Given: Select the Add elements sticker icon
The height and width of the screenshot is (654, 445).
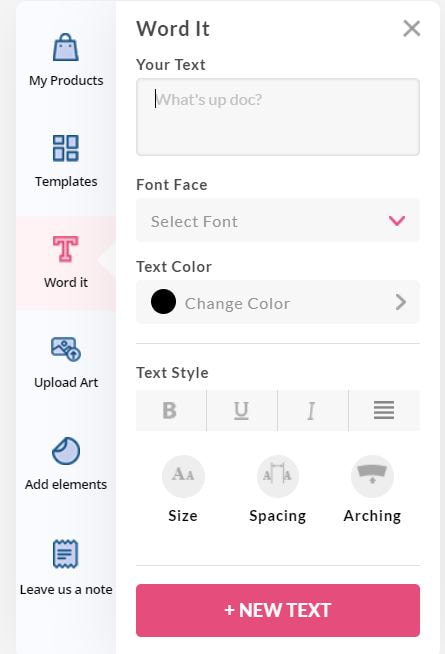Looking at the screenshot, I should (x=66, y=451).
